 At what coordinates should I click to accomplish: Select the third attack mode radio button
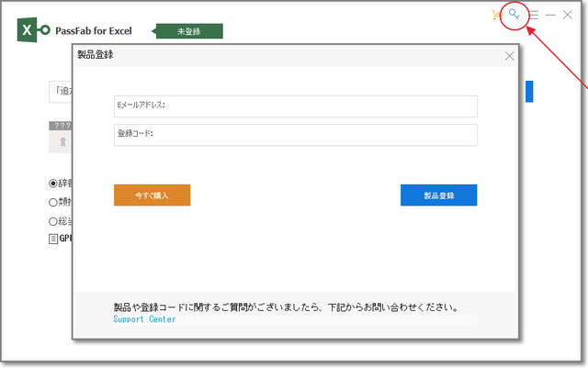pyautogui.click(x=53, y=221)
